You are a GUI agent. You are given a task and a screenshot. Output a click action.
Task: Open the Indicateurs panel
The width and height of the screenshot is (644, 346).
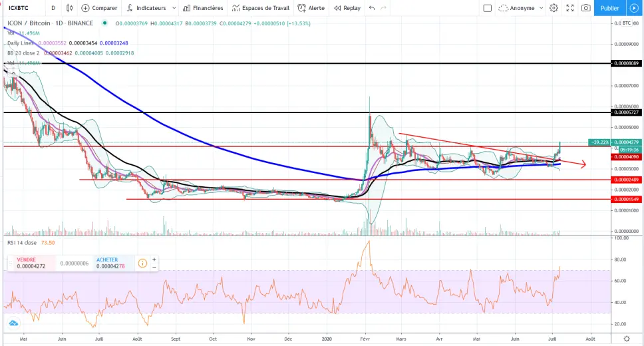(146, 8)
